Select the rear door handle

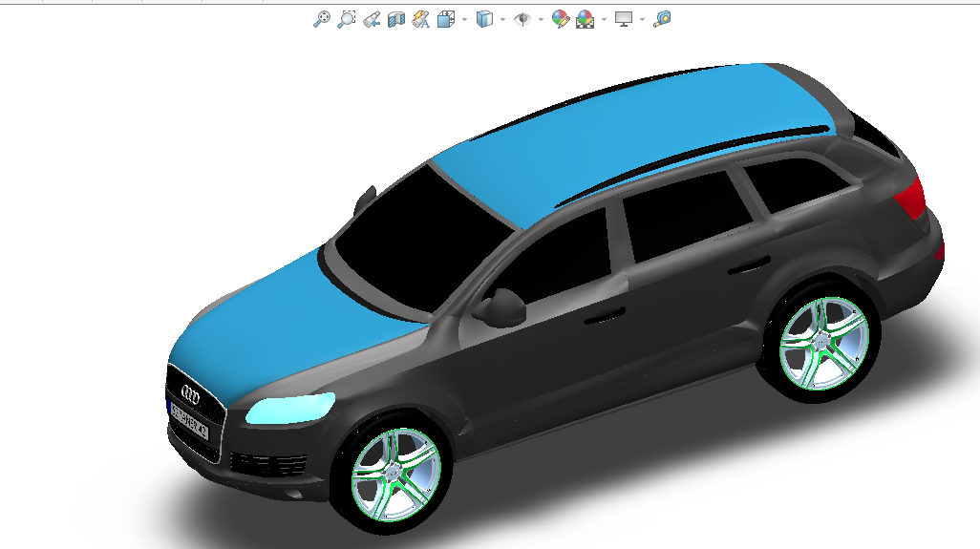(x=749, y=265)
